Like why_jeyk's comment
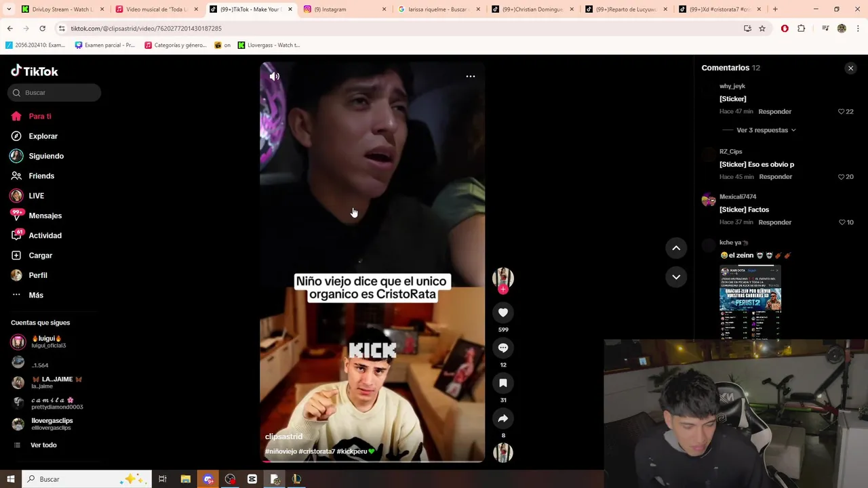The width and height of the screenshot is (868, 488). click(842, 112)
